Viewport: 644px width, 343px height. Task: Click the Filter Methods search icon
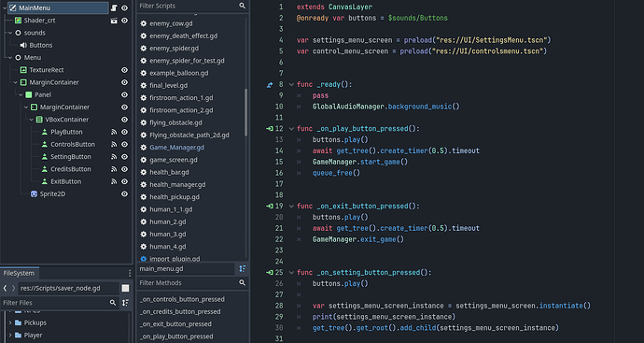point(243,282)
